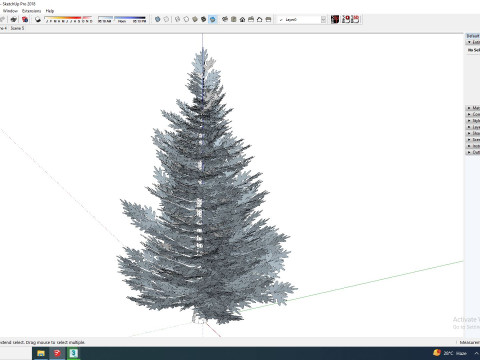Click the arrow of the layer combo box

tap(323, 20)
